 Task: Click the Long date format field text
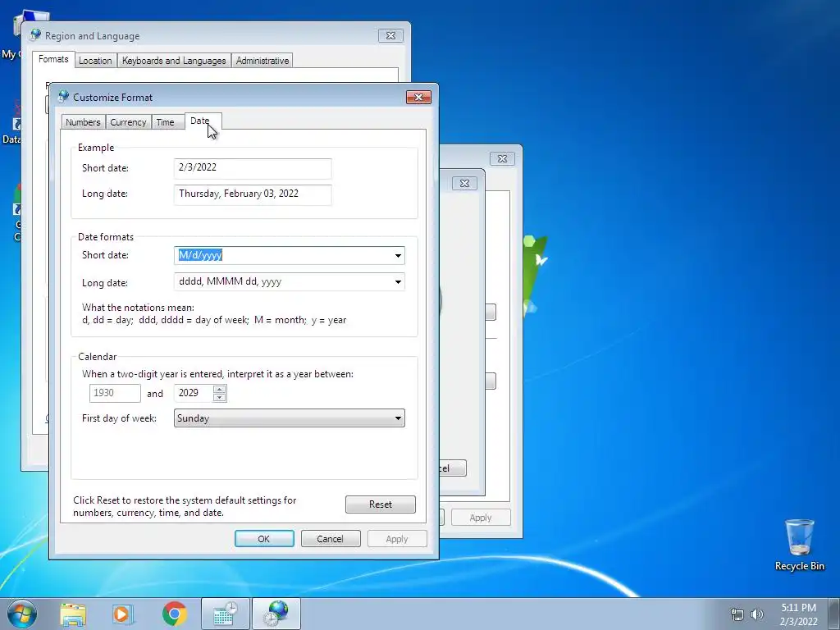click(230, 281)
